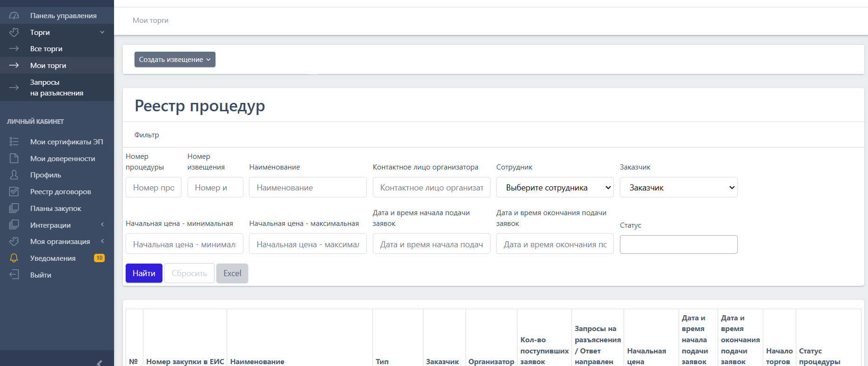The image size is (868, 366).
Task: Click the document icon for Мои доверенности
Action: (14, 158)
